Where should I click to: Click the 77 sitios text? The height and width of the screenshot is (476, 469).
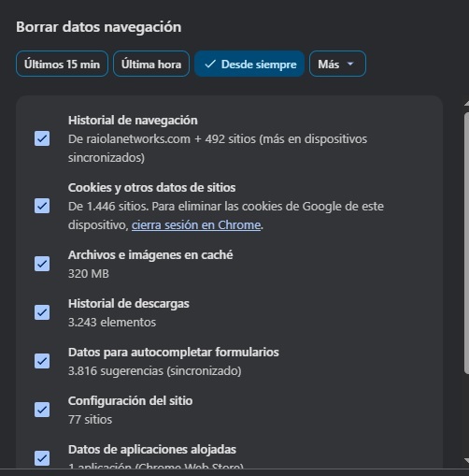(90, 420)
